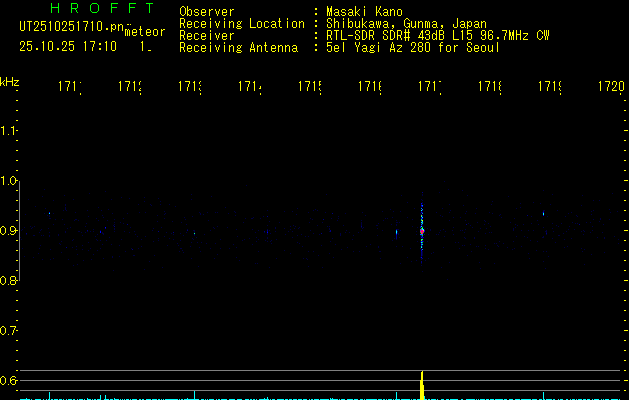Click the HROFFT title text
The width and height of the screenshot is (629, 400).
pyautogui.click(x=102, y=8)
